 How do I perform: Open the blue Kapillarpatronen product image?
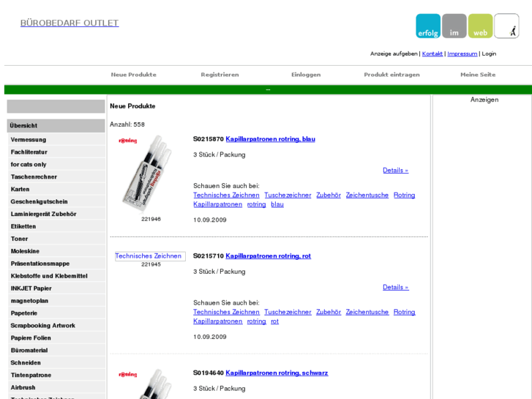click(146, 174)
